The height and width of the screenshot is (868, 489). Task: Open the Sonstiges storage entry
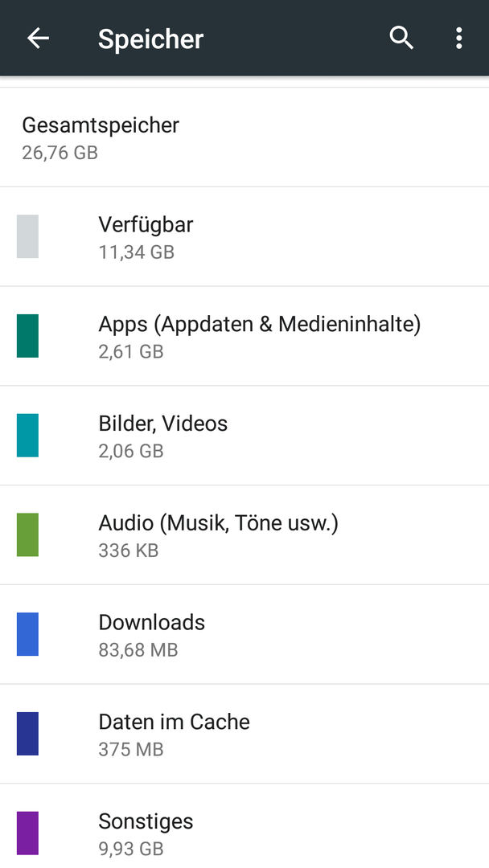244,826
